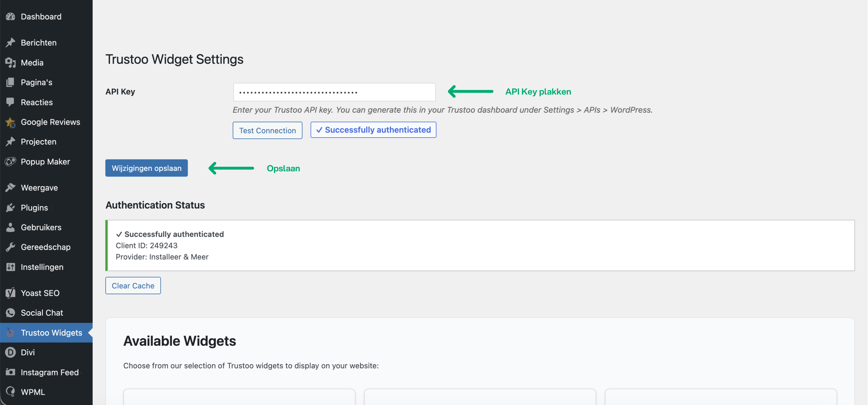
Task: Click the Client ID: 249243 text
Action: [x=147, y=245]
